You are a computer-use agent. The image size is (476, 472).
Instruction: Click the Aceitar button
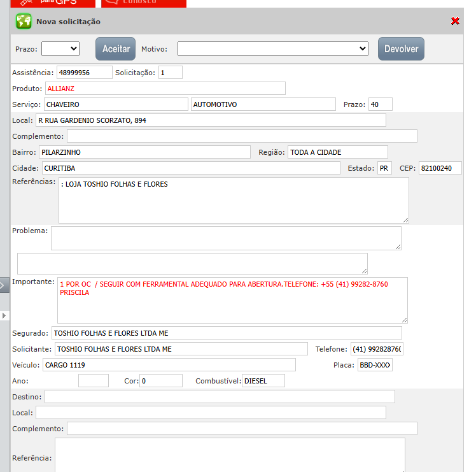[x=115, y=48]
